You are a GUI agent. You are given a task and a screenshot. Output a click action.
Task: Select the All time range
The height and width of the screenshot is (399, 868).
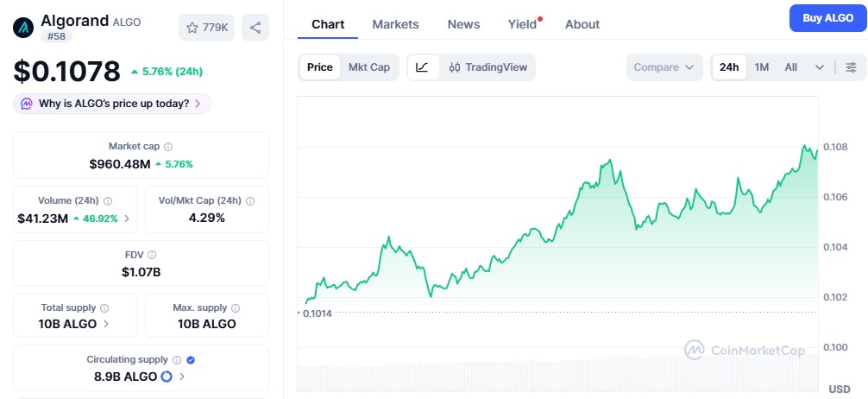point(791,67)
